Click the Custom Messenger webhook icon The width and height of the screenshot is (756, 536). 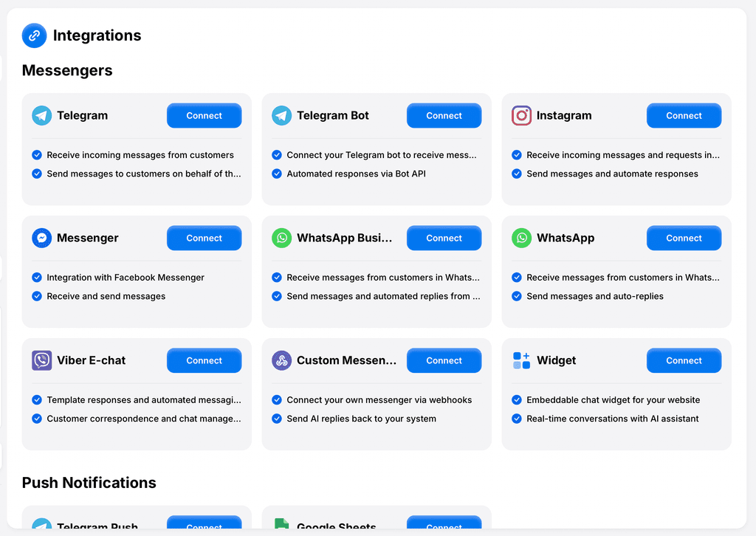pyautogui.click(x=281, y=360)
